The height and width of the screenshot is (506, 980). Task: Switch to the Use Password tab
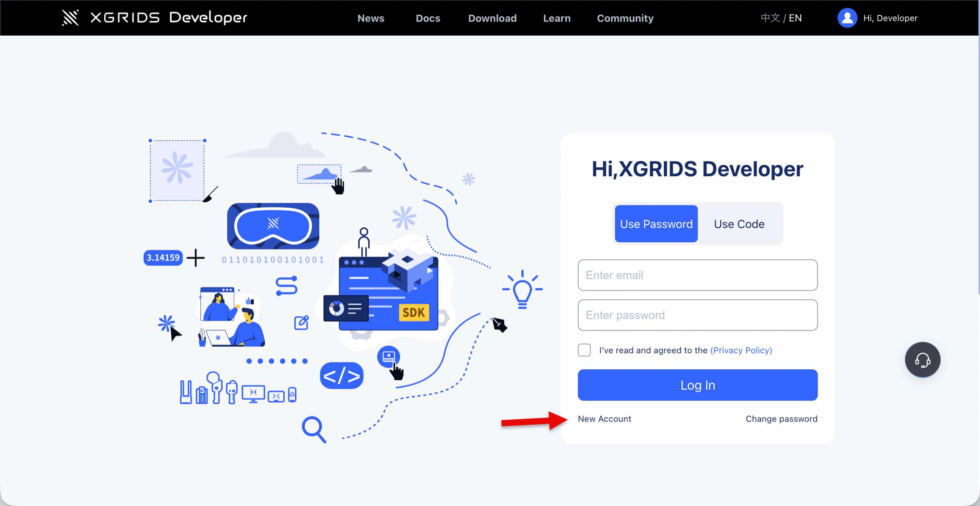click(x=656, y=223)
